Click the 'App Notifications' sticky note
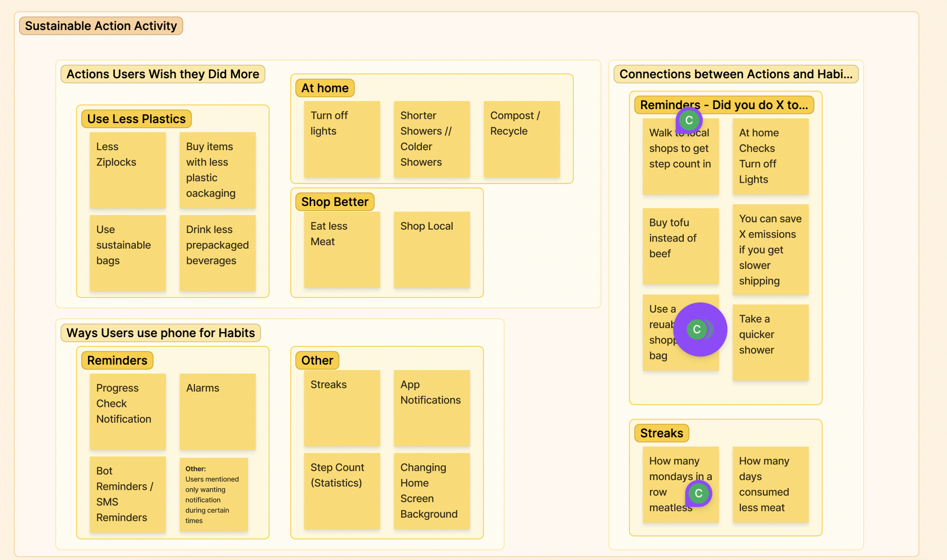The width and height of the screenshot is (947, 560). pos(432,408)
